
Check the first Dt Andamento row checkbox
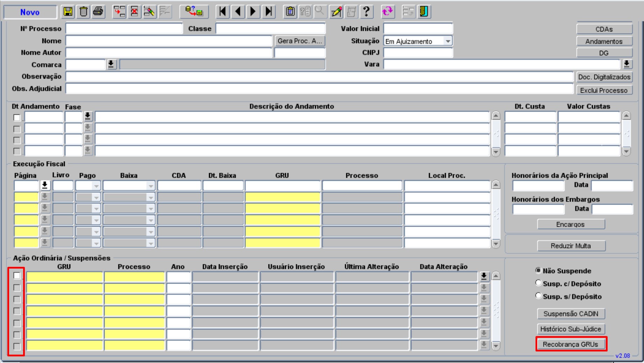(x=17, y=118)
